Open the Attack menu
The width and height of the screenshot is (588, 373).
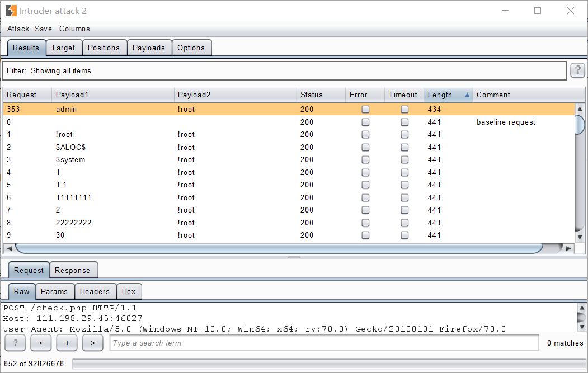(18, 29)
